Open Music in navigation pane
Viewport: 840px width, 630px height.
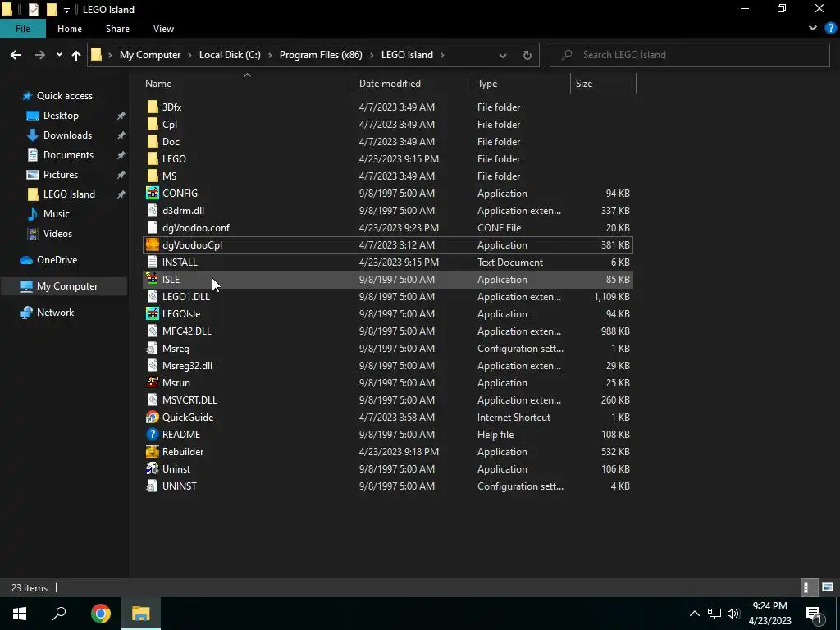[57, 214]
